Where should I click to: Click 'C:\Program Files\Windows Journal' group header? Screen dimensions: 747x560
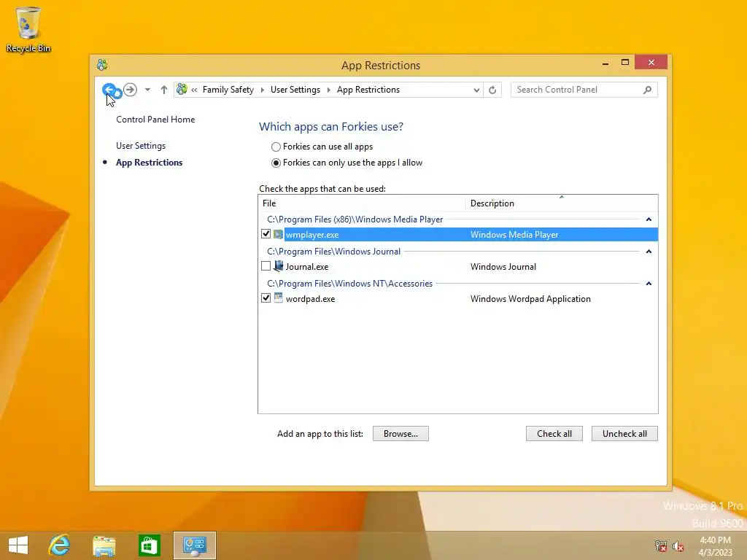pos(333,252)
